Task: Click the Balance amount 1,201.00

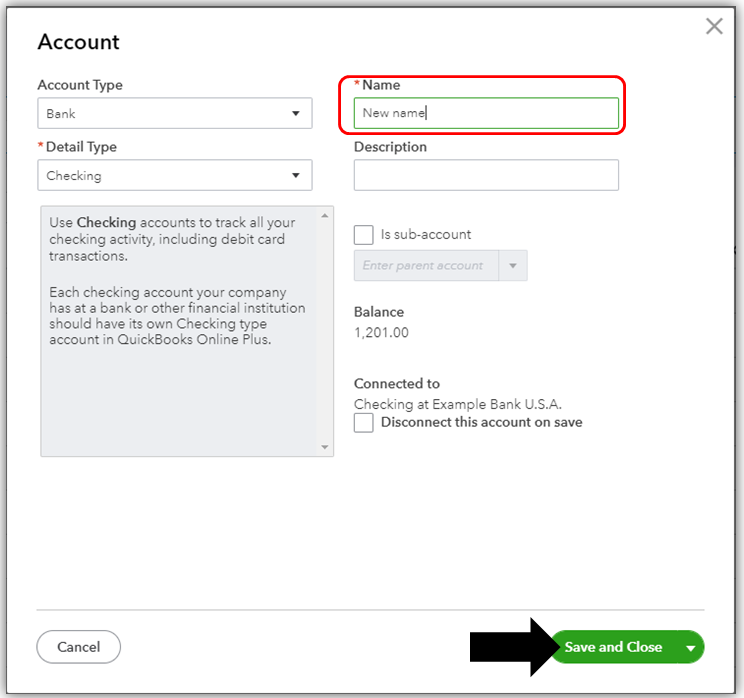Action: pyautogui.click(x=381, y=333)
